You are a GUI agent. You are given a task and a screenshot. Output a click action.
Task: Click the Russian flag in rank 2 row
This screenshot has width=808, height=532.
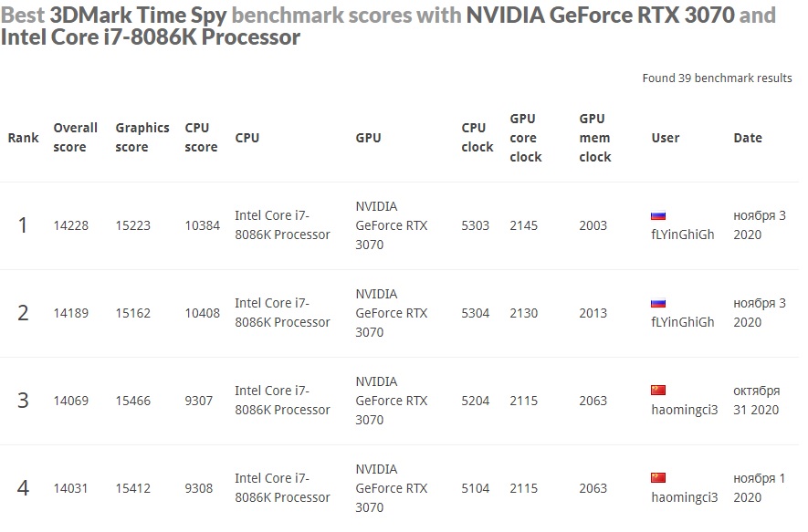coord(658,303)
